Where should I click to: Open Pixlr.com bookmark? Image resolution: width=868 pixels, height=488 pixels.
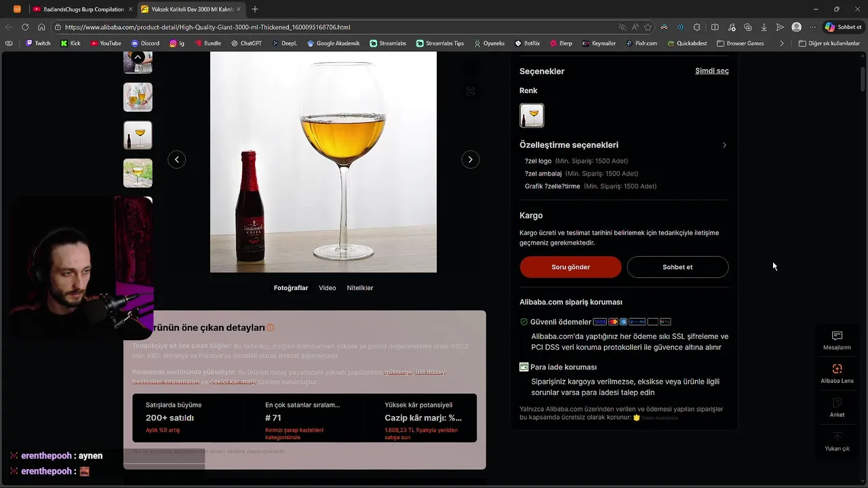tap(642, 43)
